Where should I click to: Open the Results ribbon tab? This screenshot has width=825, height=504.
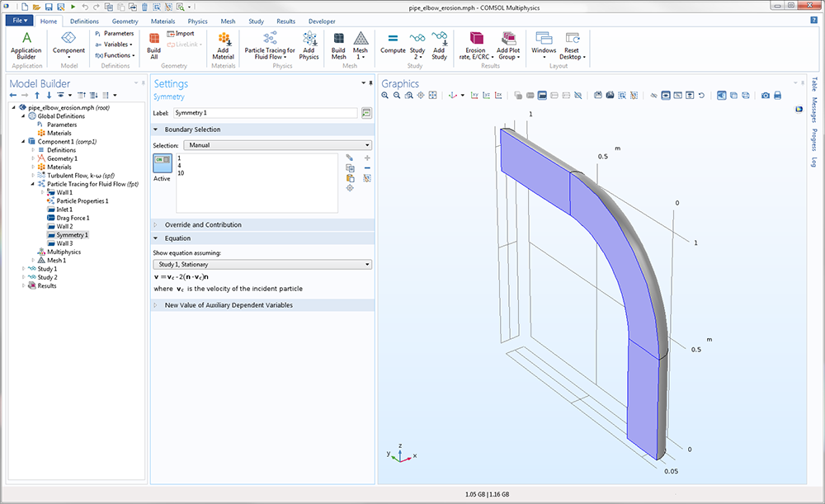pos(285,21)
